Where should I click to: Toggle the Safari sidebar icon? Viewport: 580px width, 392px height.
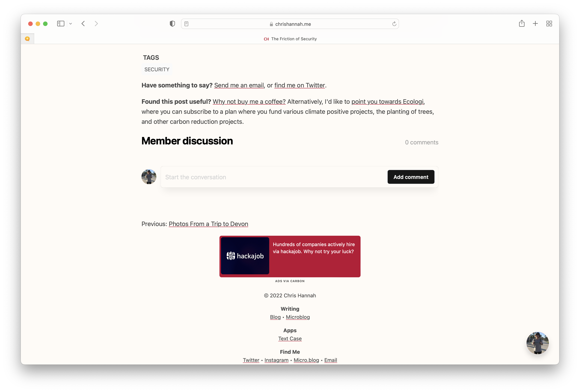coord(61,24)
